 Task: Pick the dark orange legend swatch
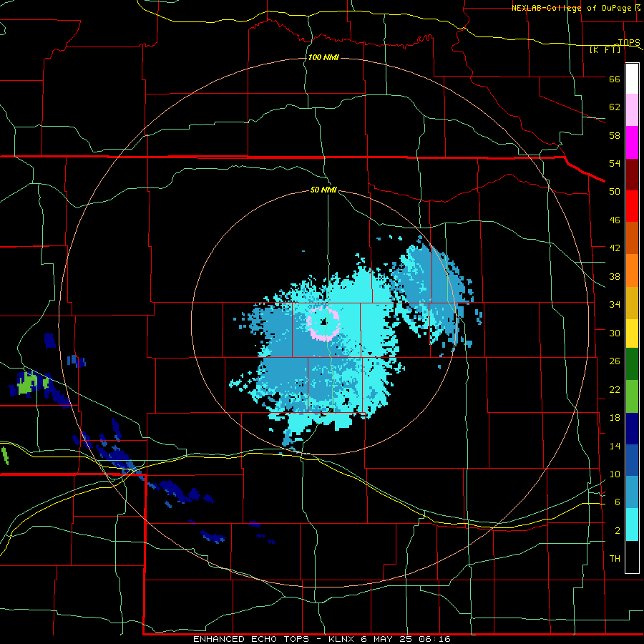(632, 238)
